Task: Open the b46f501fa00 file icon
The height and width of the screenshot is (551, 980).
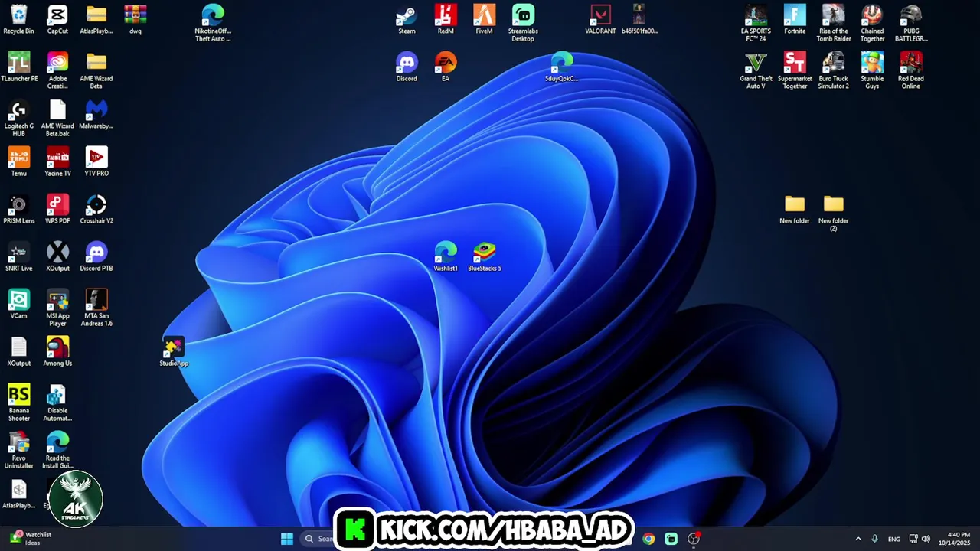Action: click(x=639, y=20)
